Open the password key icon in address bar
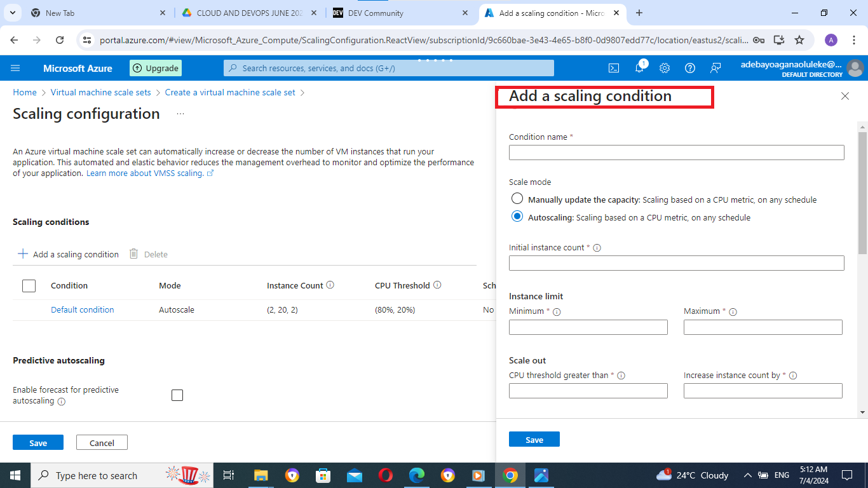 tap(759, 40)
